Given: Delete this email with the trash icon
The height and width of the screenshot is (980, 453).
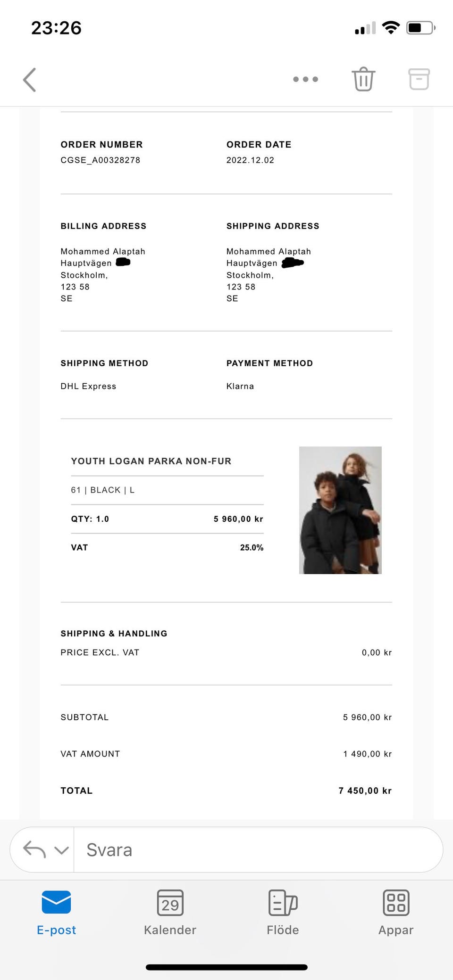Looking at the screenshot, I should tap(363, 79).
